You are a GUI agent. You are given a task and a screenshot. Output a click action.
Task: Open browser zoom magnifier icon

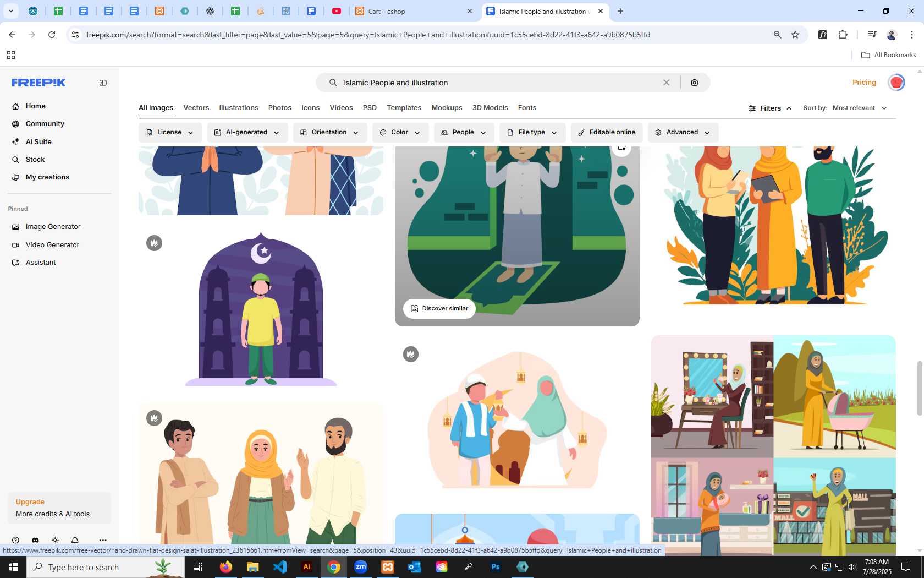tap(777, 35)
